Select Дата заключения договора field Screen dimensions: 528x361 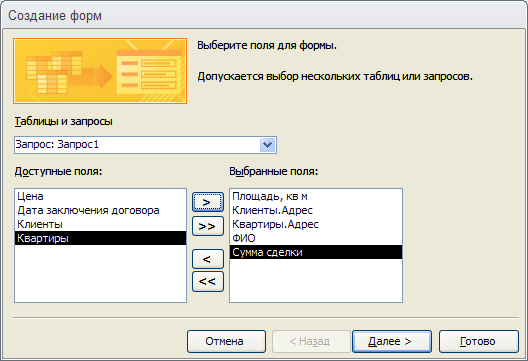point(100,210)
